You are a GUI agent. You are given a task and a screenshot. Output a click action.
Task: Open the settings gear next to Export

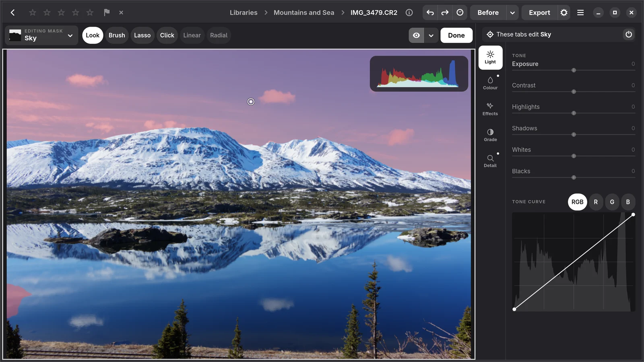[x=564, y=12]
